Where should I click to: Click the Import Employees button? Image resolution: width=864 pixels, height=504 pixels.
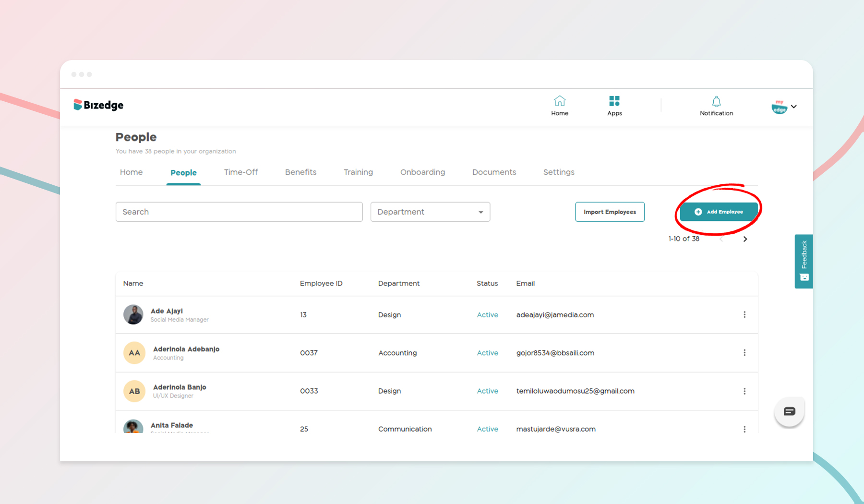(610, 212)
